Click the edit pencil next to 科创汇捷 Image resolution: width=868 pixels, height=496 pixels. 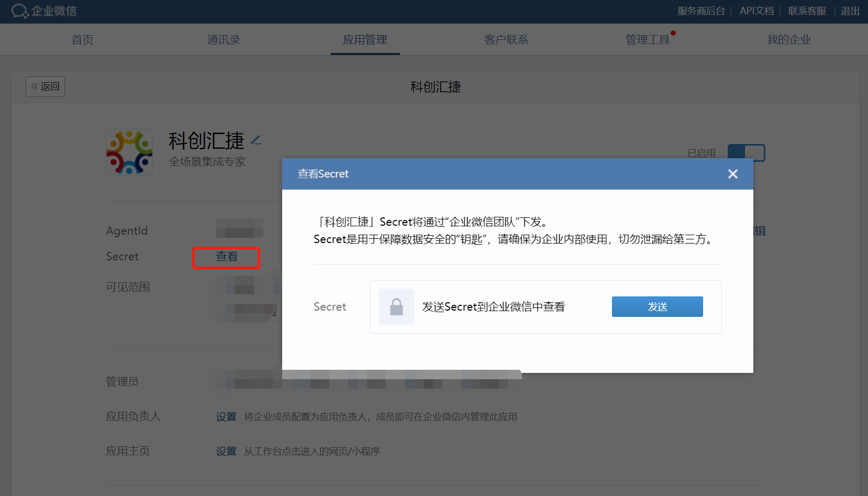[x=256, y=140]
